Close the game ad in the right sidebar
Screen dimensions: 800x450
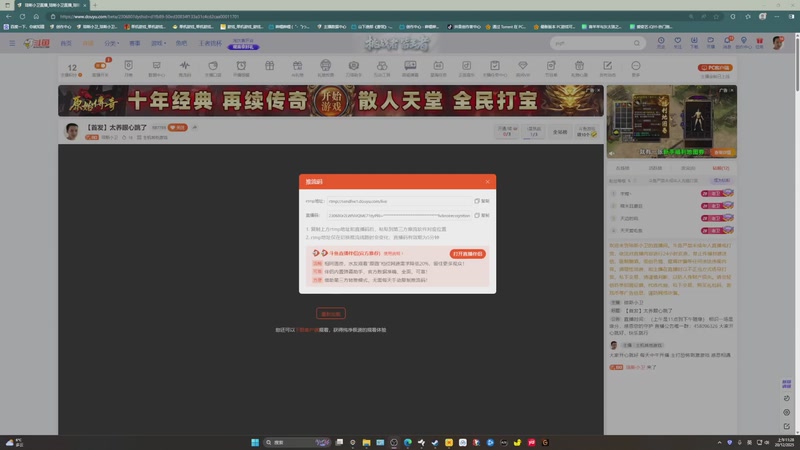pyautogui.click(x=732, y=90)
